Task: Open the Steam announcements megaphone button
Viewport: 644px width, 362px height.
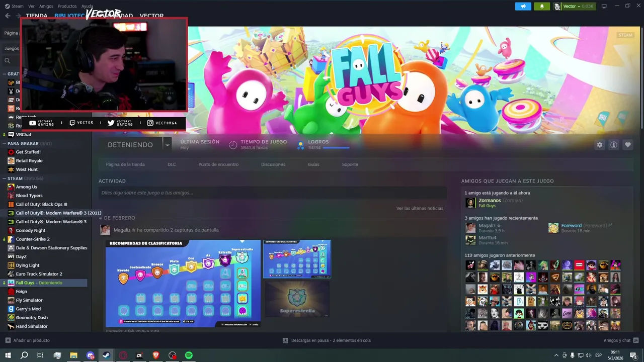Action: [x=523, y=7]
